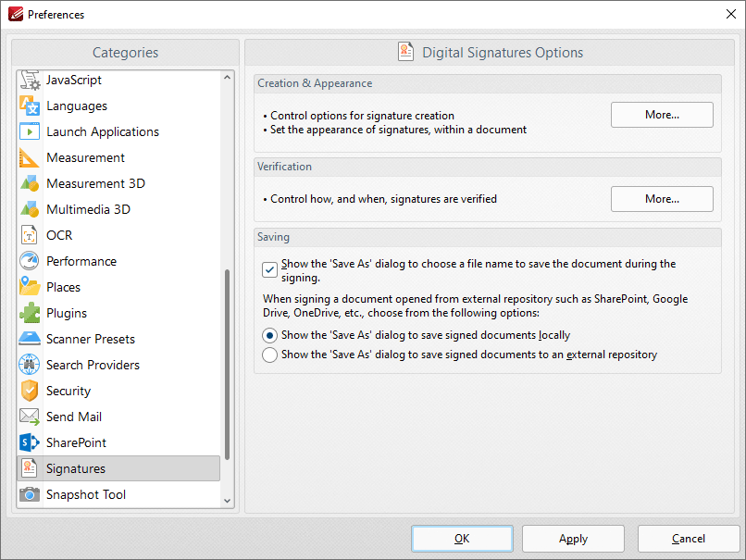Click the Places folder icon

click(30, 287)
